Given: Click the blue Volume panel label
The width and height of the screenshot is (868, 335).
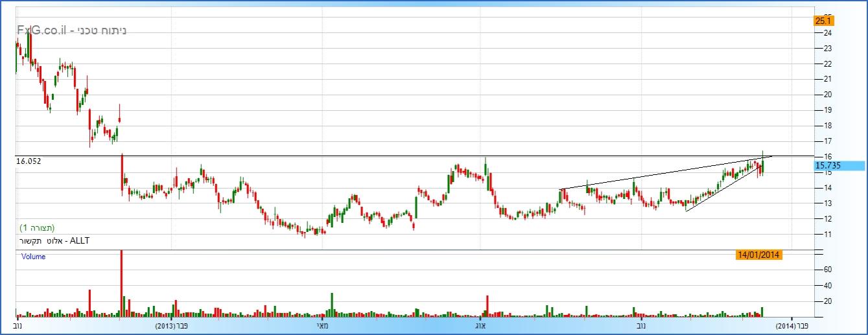Looking at the screenshot, I should (33, 257).
